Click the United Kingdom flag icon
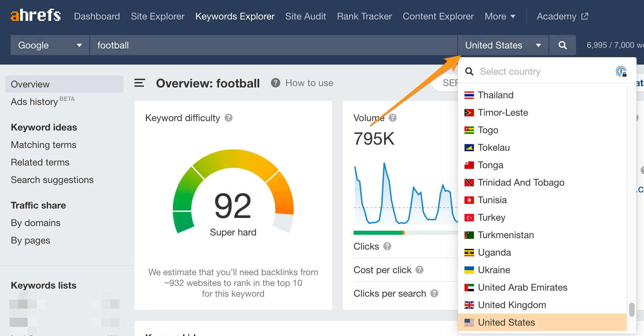 click(x=469, y=305)
